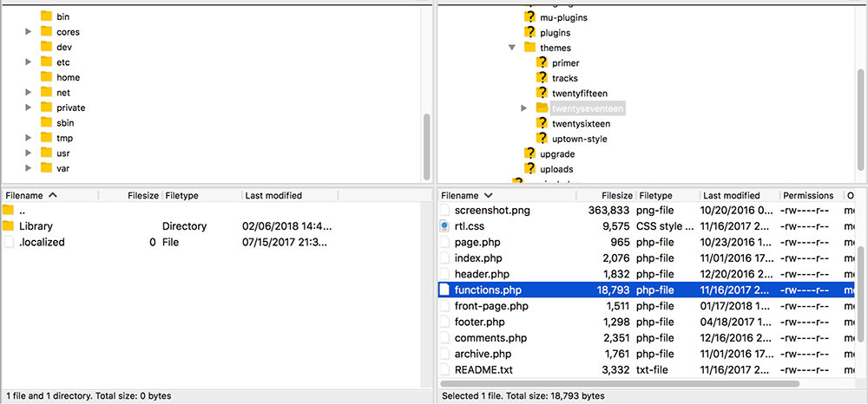
Task: Click the remote file list horizontal scrollbar
Action: [620, 383]
